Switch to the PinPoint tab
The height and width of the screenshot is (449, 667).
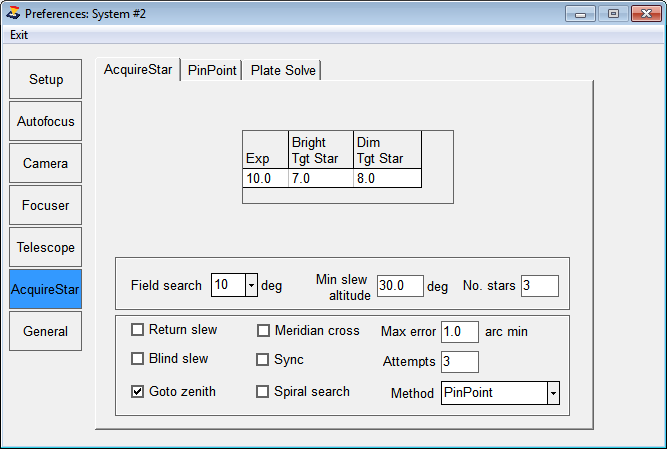tap(212, 70)
